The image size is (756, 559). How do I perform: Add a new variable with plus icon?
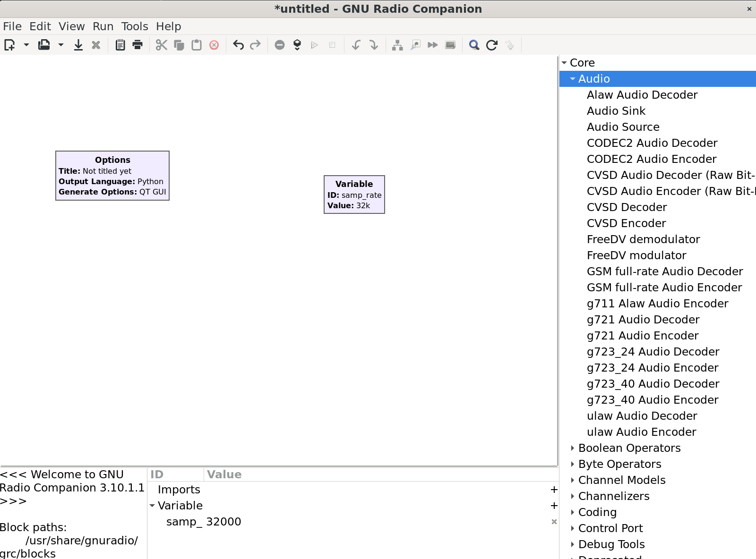click(x=554, y=506)
